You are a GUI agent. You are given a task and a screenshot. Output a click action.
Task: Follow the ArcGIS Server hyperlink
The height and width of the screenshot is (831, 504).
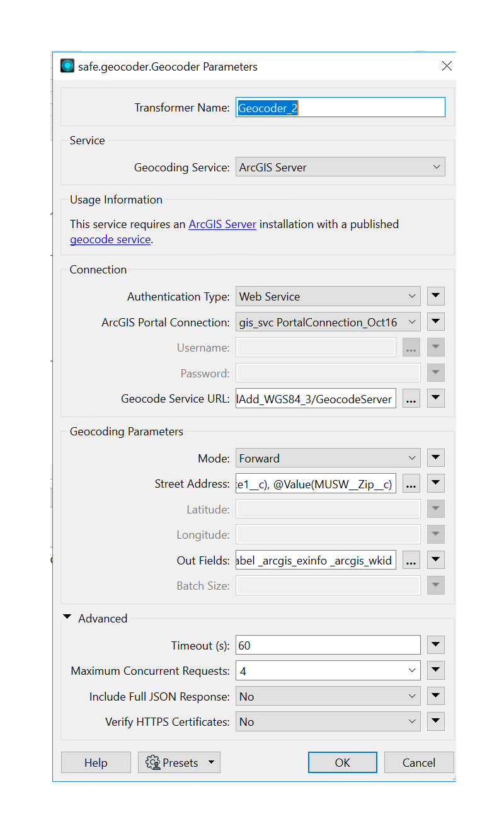coord(222,224)
